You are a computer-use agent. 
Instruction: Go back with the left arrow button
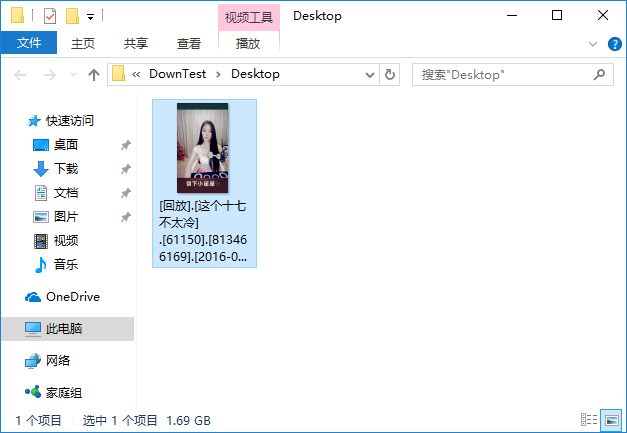20,75
